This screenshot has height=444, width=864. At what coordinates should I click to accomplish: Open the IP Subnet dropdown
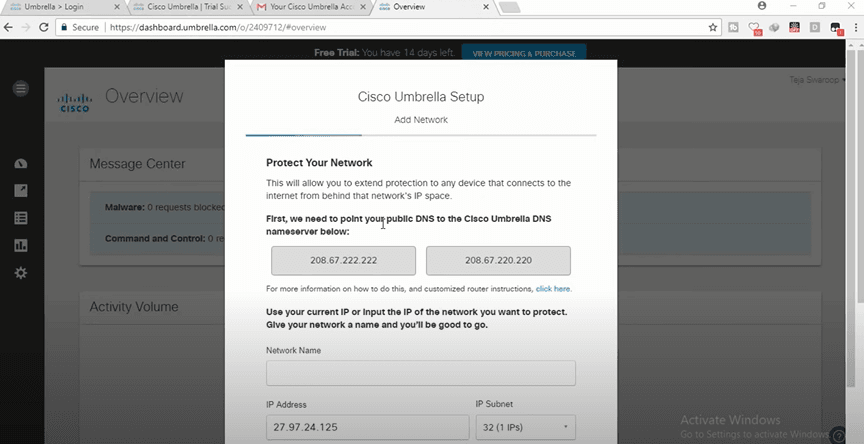tap(525, 427)
